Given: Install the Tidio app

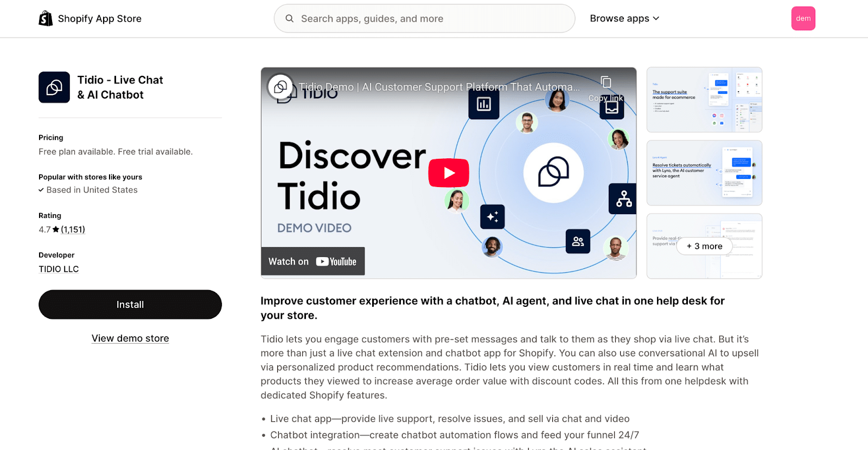Looking at the screenshot, I should [130, 305].
